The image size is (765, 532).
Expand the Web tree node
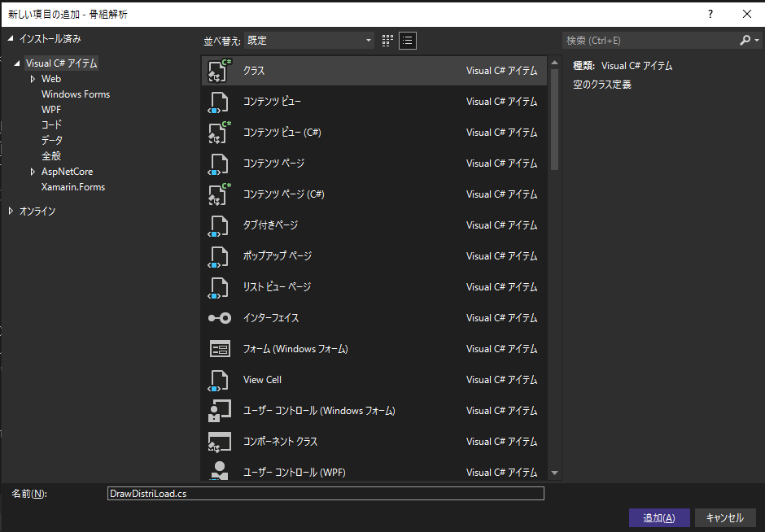(x=33, y=79)
